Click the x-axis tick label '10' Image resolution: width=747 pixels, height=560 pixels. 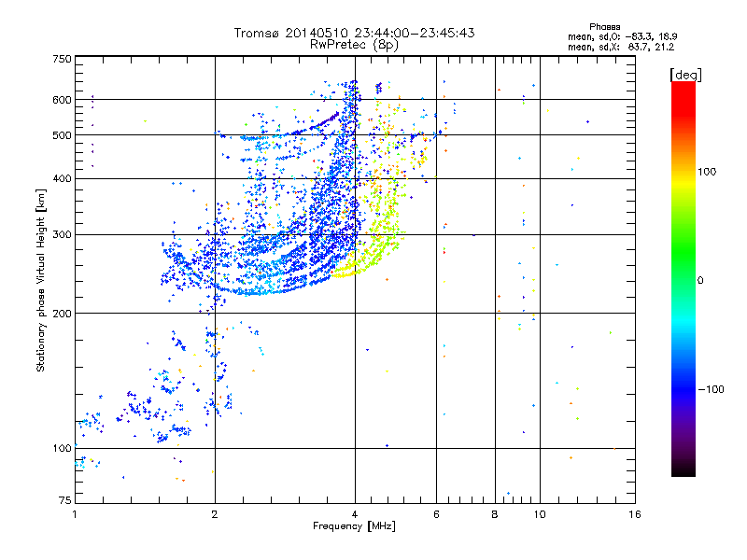click(x=540, y=514)
